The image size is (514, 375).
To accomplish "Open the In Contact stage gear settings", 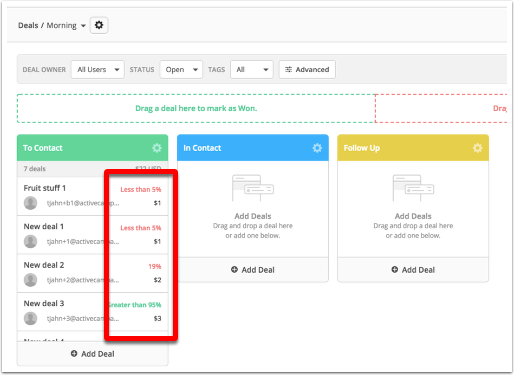I will (x=317, y=148).
